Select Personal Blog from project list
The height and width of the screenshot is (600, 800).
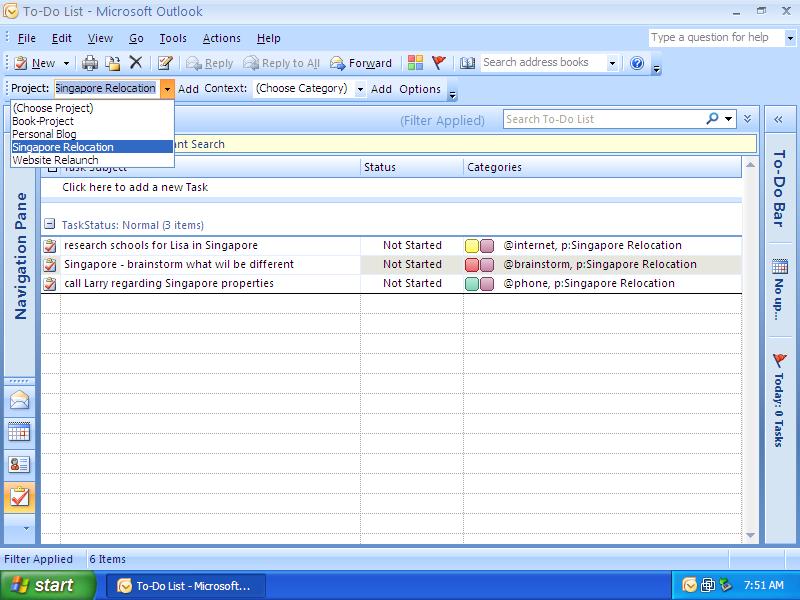(92, 134)
